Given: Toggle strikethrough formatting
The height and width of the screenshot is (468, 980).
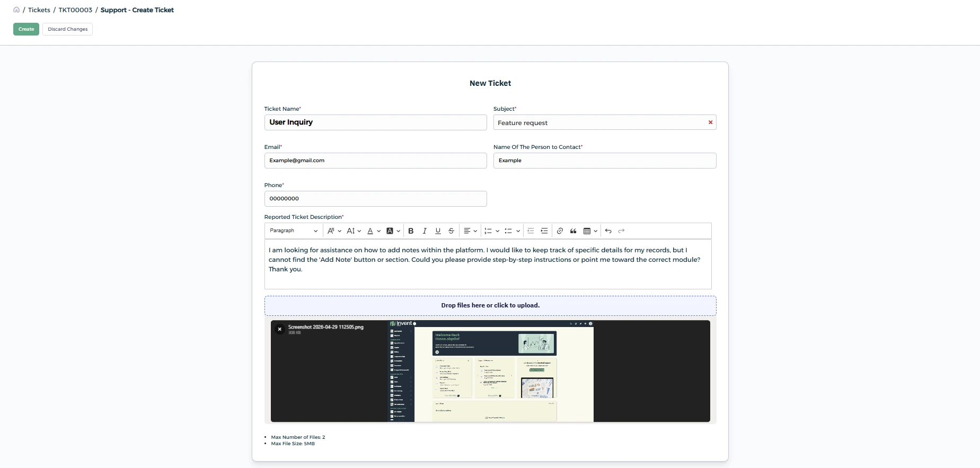Looking at the screenshot, I should pyautogui.click(x=451, y=231).
